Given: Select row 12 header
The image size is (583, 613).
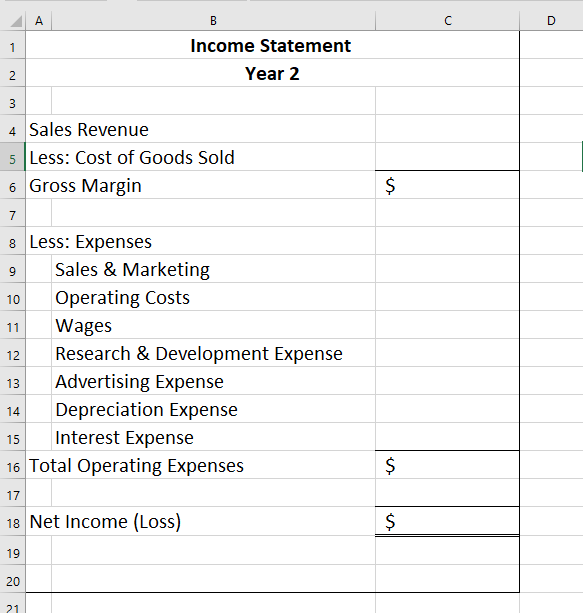Looking at the screenshot, I should coord(13,353).
